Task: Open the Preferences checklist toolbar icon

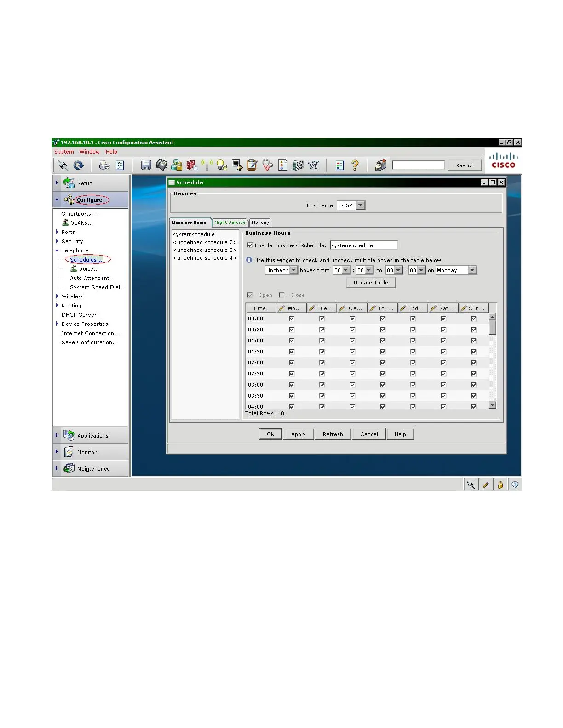Action: pyautogui.click(x=120, y=165)
